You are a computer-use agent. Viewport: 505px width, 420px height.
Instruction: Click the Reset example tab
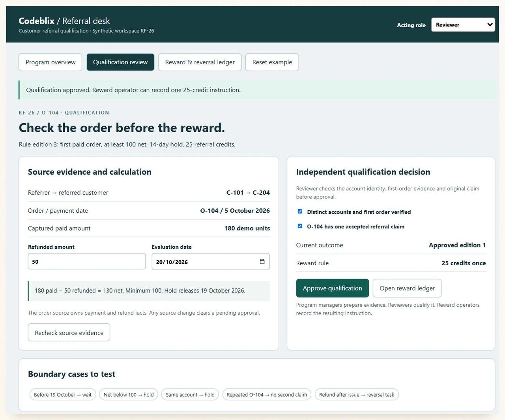point(272,62)
